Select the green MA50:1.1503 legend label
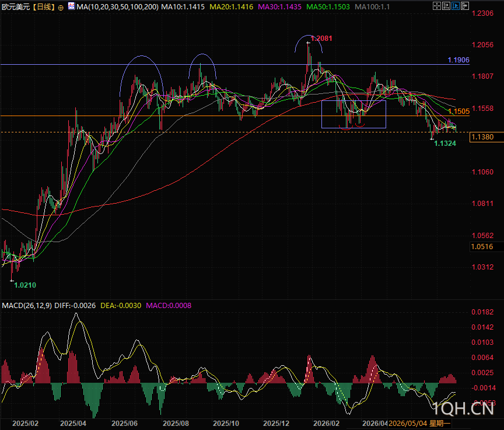This screenshot has width=504, height=430. click(328, 7)
